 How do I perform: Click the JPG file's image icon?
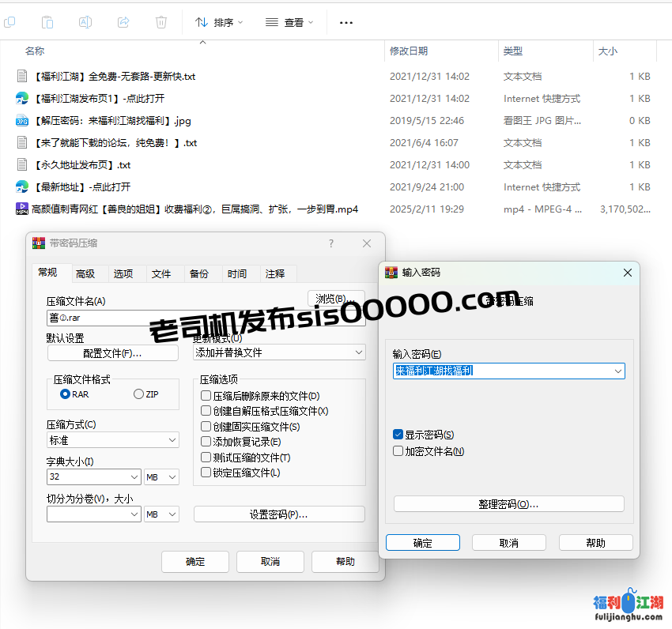click(22, 121)
